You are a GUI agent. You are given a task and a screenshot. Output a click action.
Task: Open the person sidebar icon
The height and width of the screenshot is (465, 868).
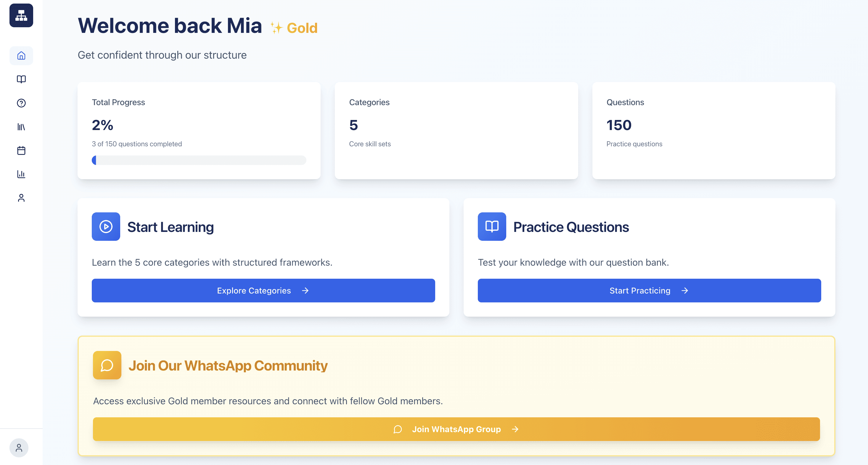21,198
